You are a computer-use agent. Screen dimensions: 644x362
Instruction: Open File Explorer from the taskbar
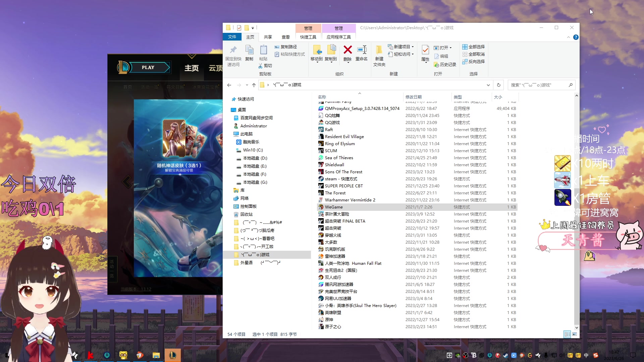[156, 355]
